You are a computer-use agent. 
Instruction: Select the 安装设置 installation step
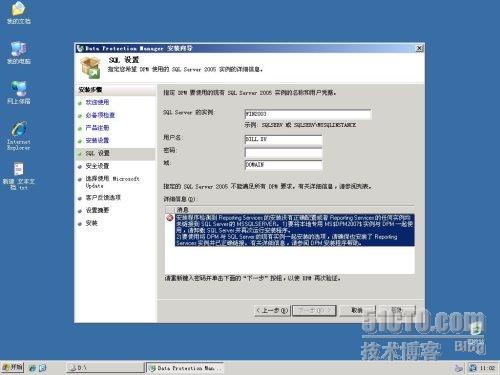click(97, 140)
